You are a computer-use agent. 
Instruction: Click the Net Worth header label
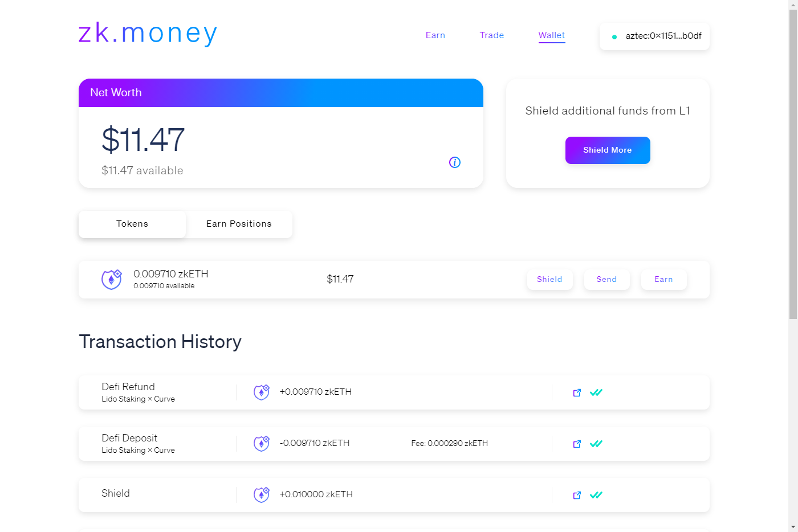tap(116, 93)
